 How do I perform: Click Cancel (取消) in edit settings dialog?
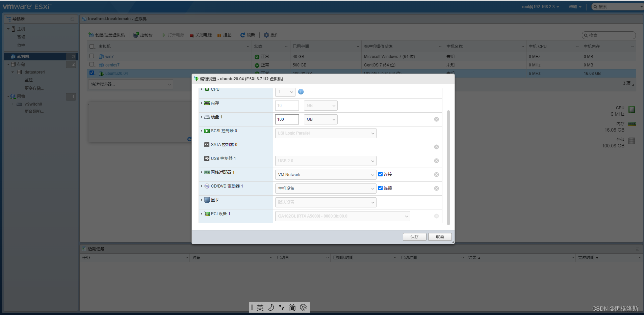(x=440, y=237)
